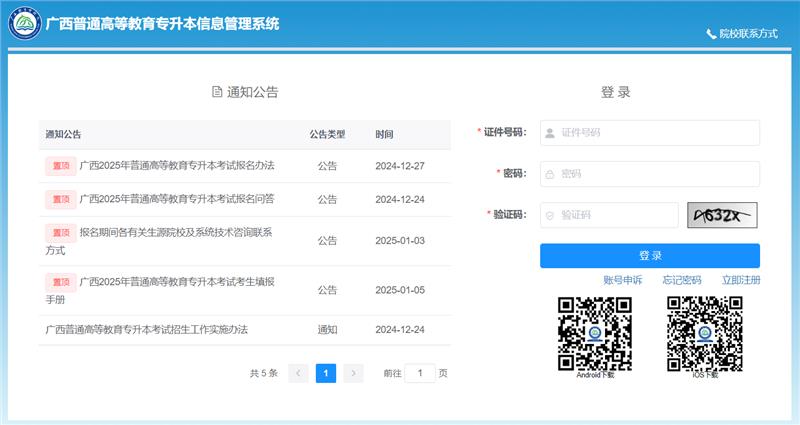Click the phone icon beside 院校联系方式

click(x=711, y=34)
